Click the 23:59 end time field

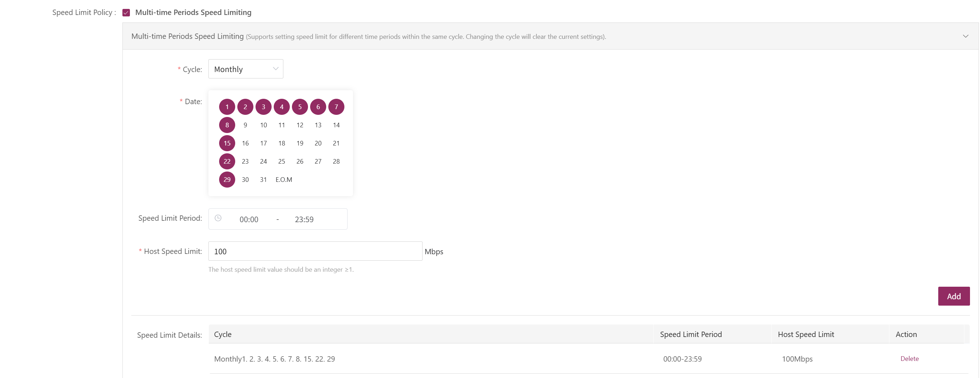[304, 219]
